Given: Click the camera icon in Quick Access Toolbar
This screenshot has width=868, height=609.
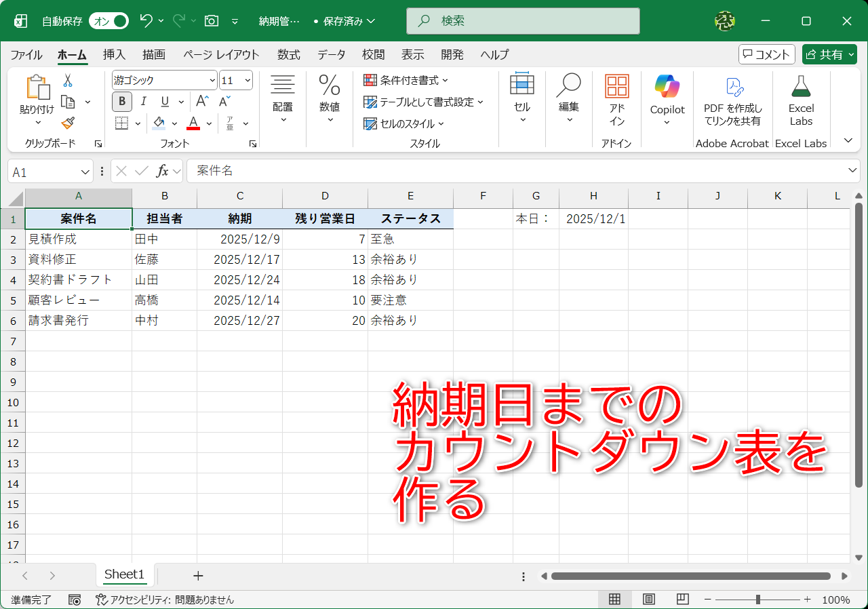Looking at the screenshot, I should point(210,20).
